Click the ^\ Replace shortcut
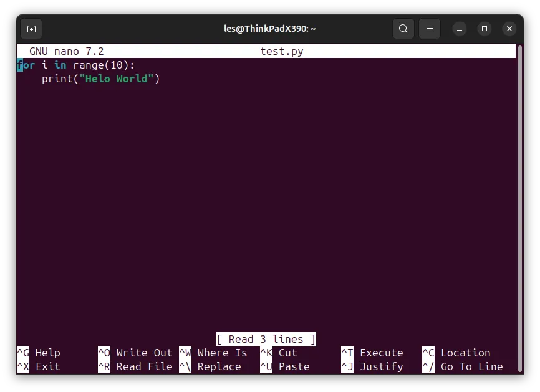This screenshot has width=540, height=392. (x=210, y=366)
